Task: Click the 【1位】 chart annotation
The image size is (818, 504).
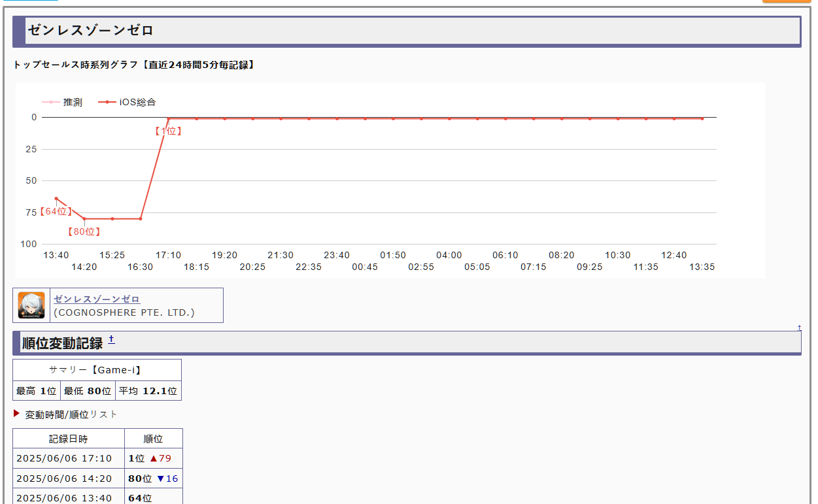Action: pos(169,131)
